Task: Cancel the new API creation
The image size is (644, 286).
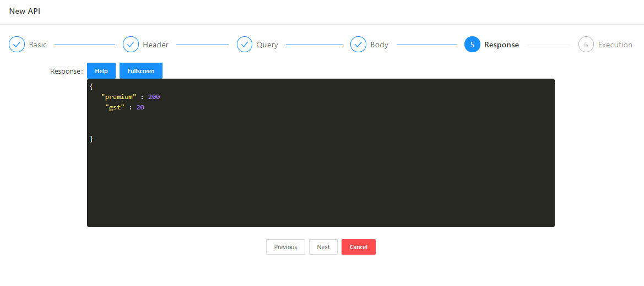Action: 359,247
